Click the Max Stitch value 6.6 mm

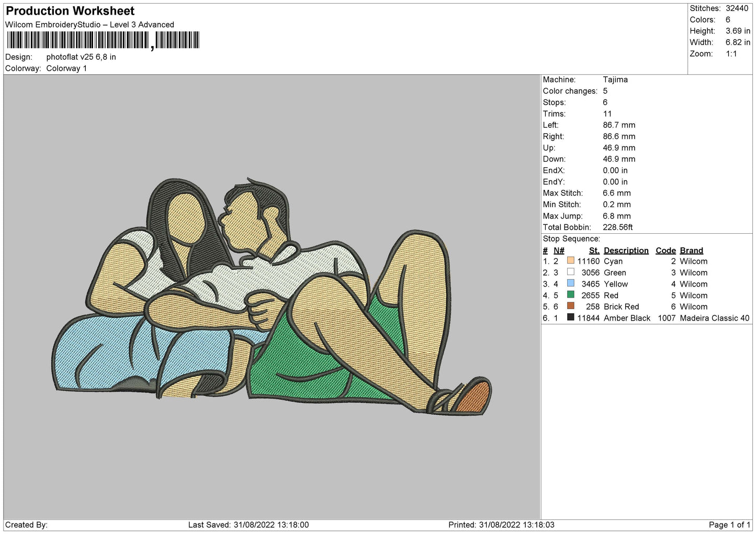point(617,193)
